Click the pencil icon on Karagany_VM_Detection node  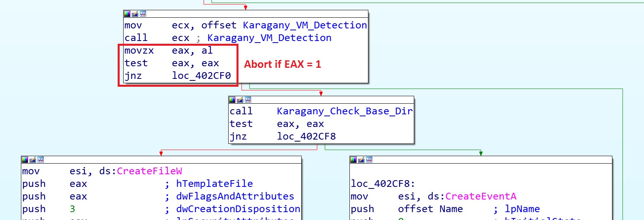(x=135, y=14)
